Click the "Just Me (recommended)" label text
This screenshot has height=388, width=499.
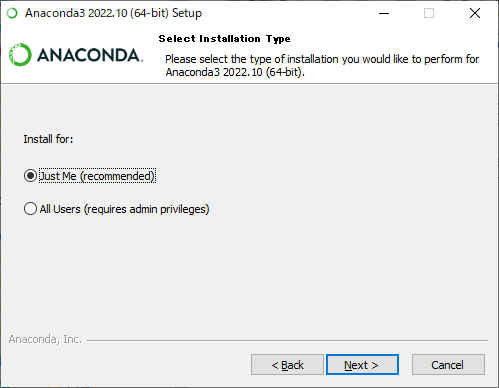(97, 176)
